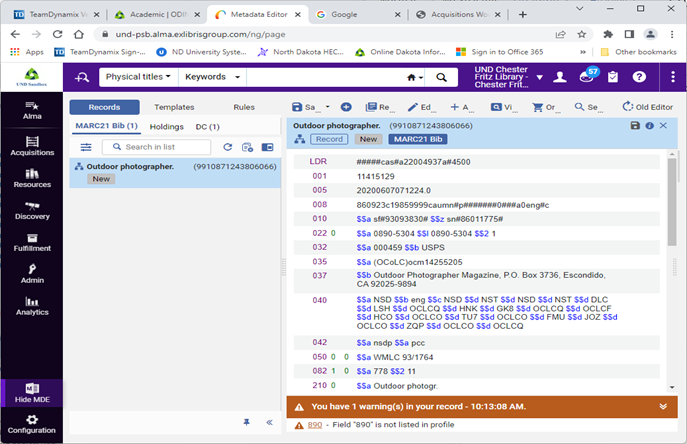Open the Analytics sidebar menu
The height and width of the screenshot is (444, 687).
(32, 306)
